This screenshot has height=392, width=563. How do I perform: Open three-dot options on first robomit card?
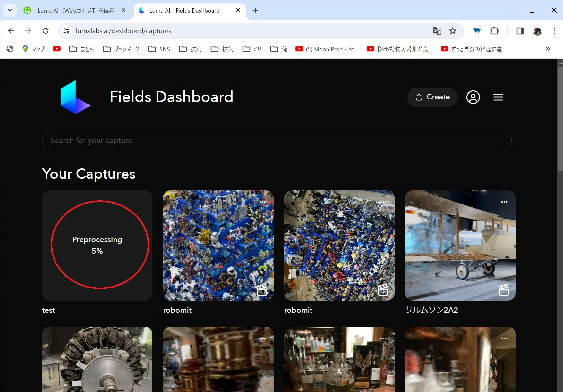(262, 202)
